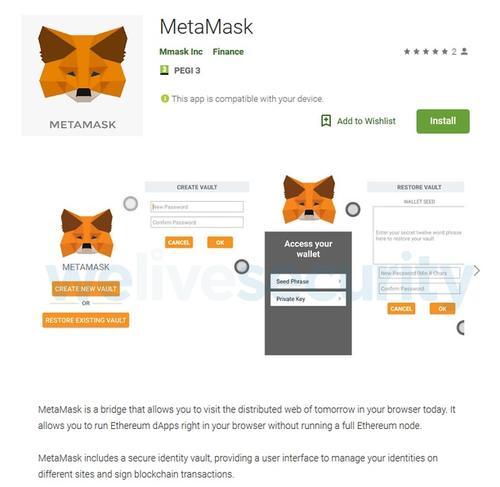Image resolution: width=500 pixels, height=487 pixels.
Task: Expand the Seed Phrase option
Action: tap(308, 282)
